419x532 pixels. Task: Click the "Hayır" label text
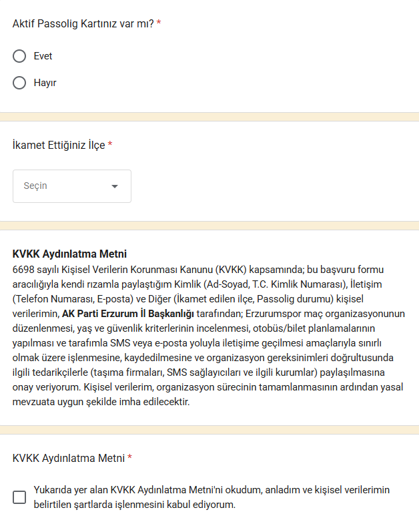click(45, 83)
